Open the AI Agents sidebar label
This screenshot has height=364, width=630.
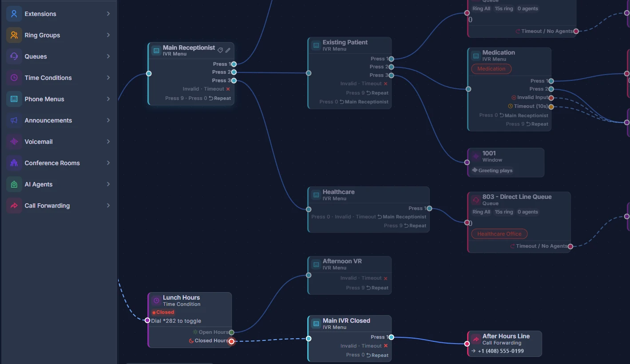point(39,184)
